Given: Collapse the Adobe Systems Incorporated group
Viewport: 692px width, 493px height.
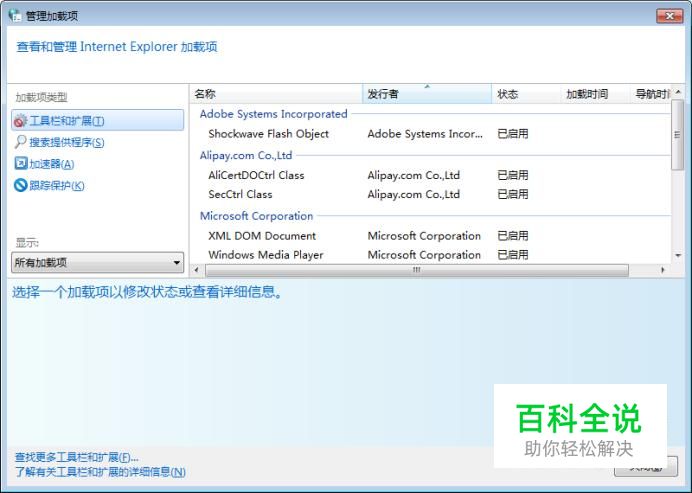Looking at the screenshot, I should 273,114.
